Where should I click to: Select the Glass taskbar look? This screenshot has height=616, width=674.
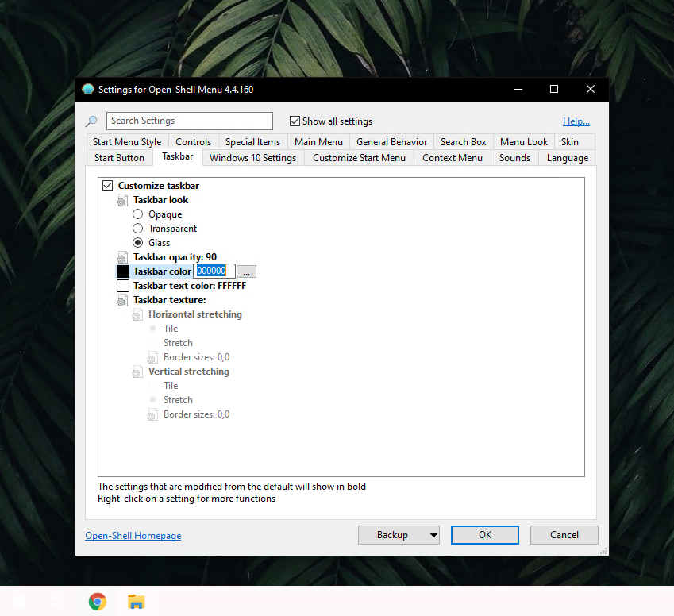coord(137,242)
